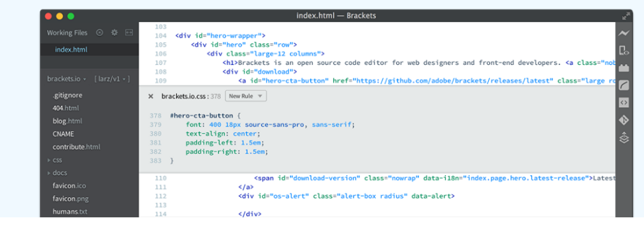644x240 pixels.
Task: Click the div class="large-12 columns" line
Action: (266, 54)
